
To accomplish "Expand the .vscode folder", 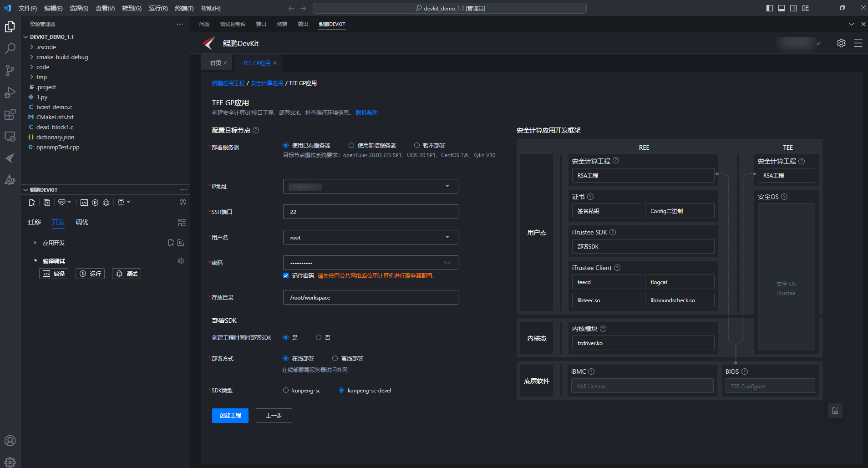I will click(x=106, y=47).
